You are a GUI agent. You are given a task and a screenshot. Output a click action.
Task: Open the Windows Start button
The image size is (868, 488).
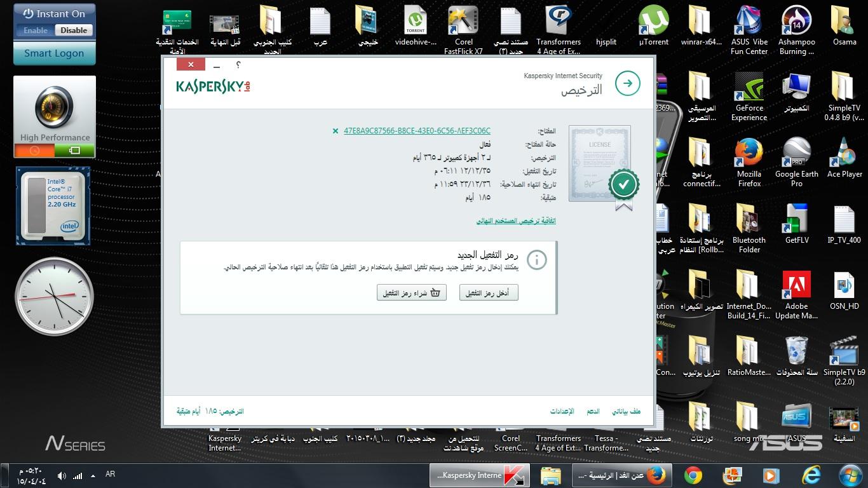850,475
